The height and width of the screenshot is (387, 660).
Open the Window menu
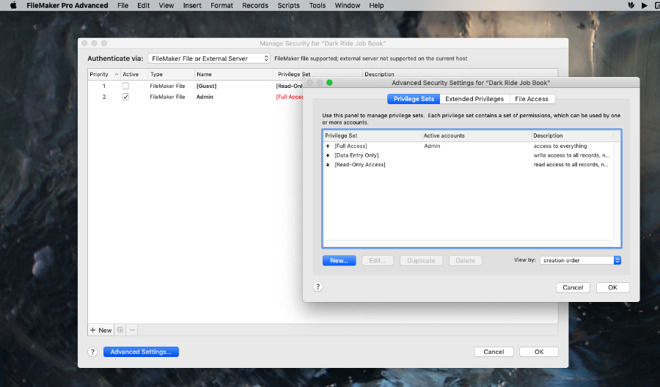tap(347, 5)
